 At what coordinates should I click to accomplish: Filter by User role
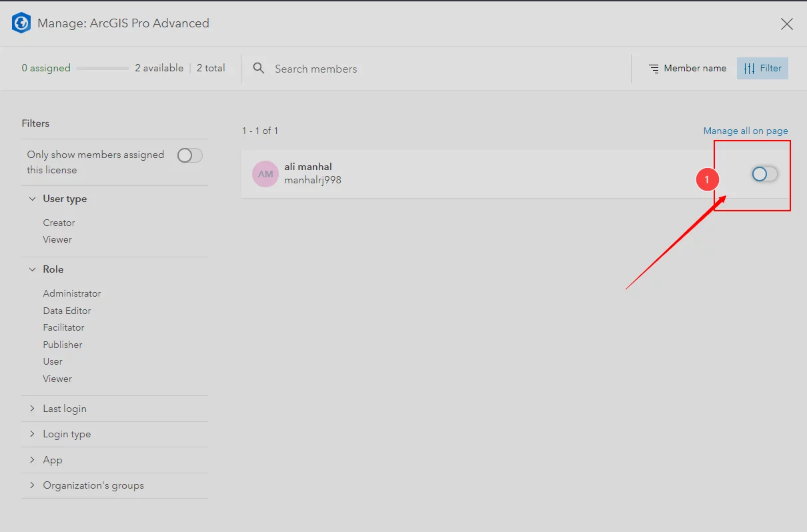click(x=53, y=361)
